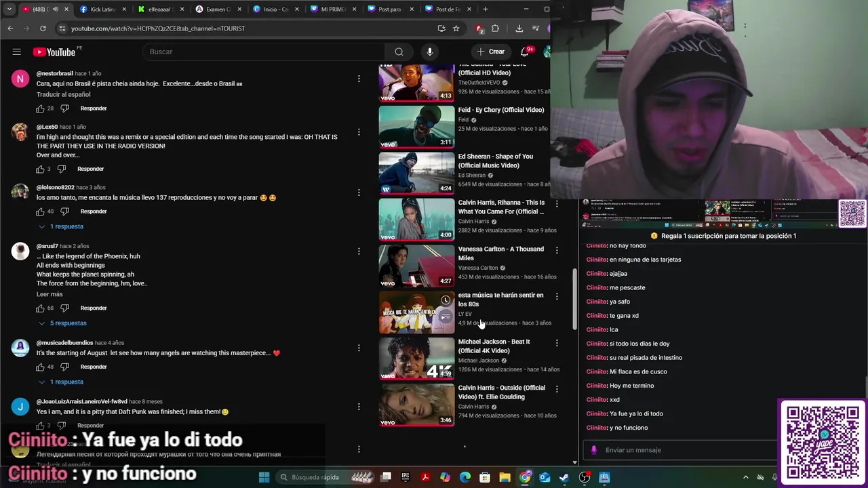Viewport: 868px width, 488px height.
Task: Show hidden system tray icons chevron
Action: tap(746, 477)
